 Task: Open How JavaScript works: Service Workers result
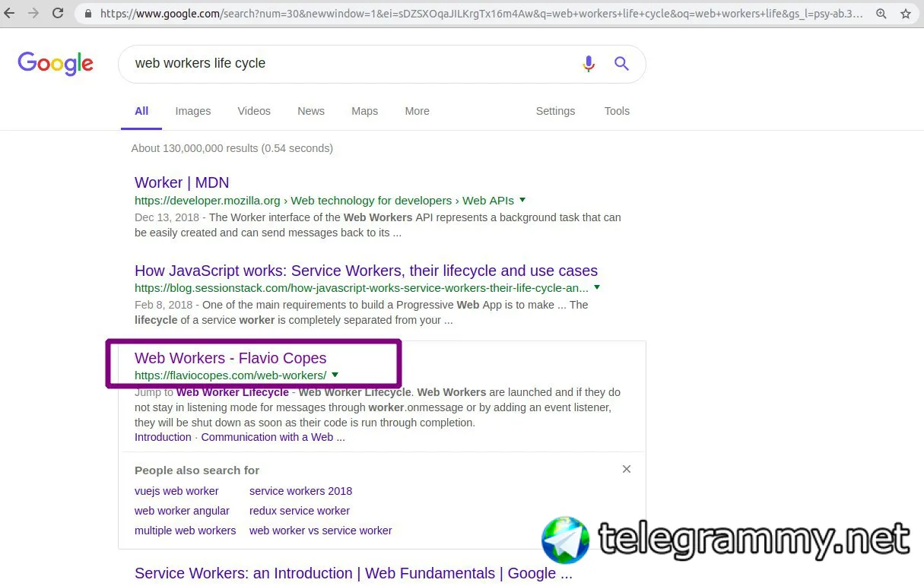(366, 271)
